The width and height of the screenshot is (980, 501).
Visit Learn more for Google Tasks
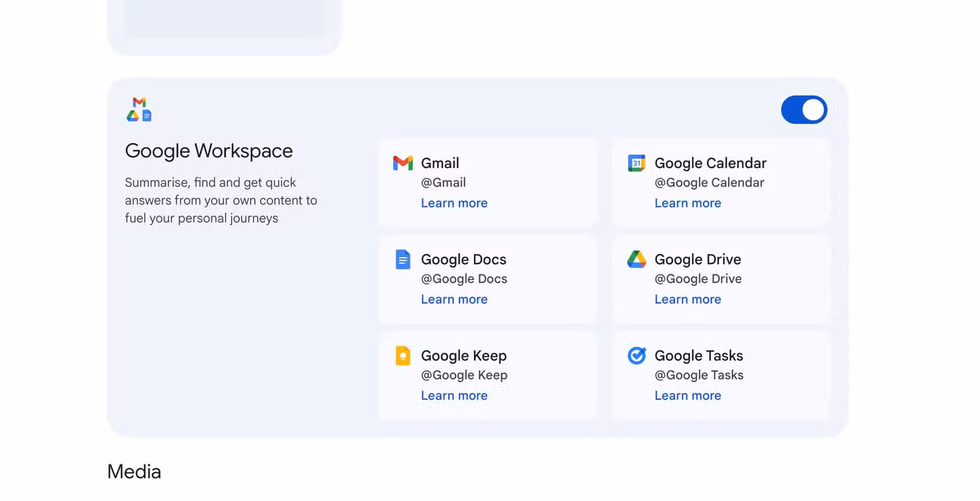click(x=688, y=395)
